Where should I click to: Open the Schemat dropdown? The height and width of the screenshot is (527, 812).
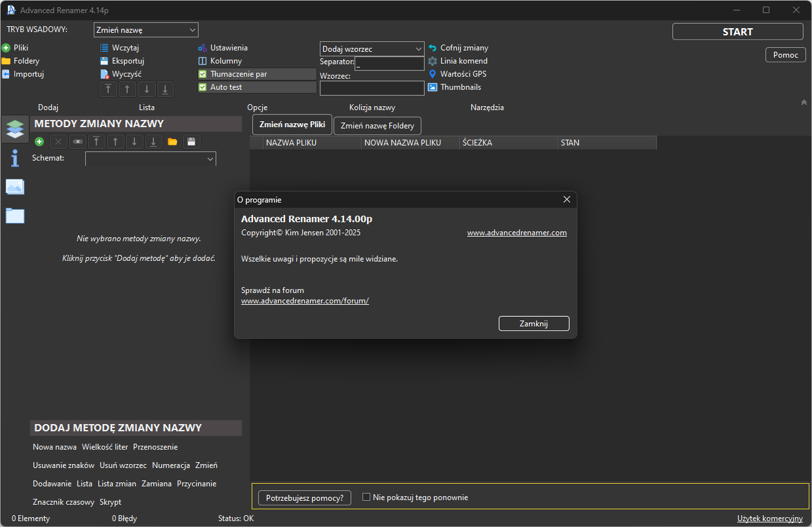(151, 159)
